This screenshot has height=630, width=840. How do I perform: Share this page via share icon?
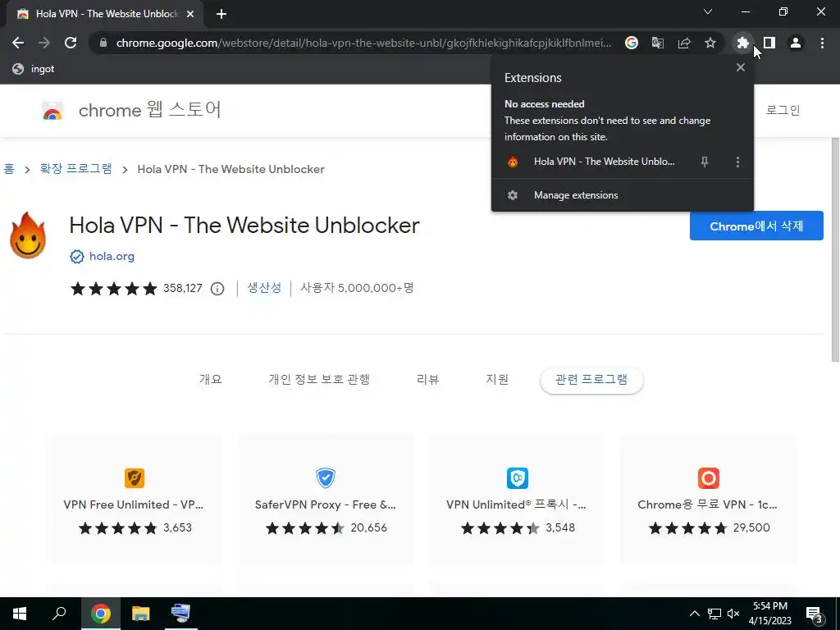coord(684,43)
